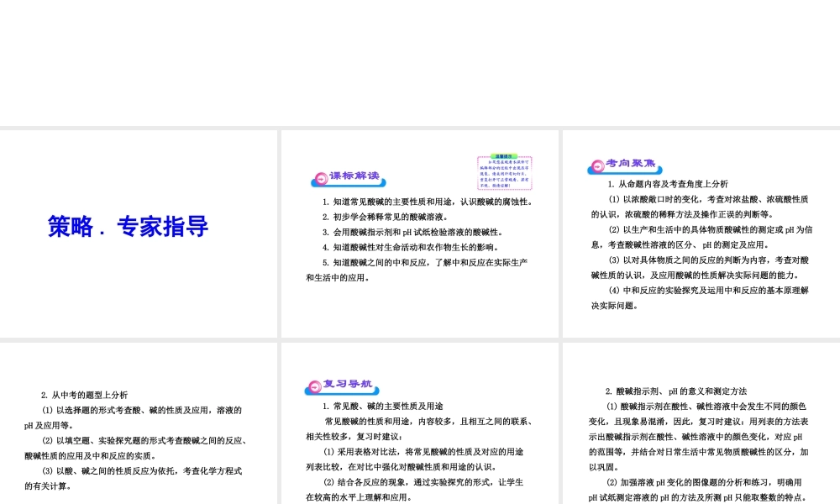Image resolution: width=840 pixels, height=504 pixels.
Task: Click the arrow icon beside 考向聚焦 heading
Action: pyautogui.click(x=596, y=166)
